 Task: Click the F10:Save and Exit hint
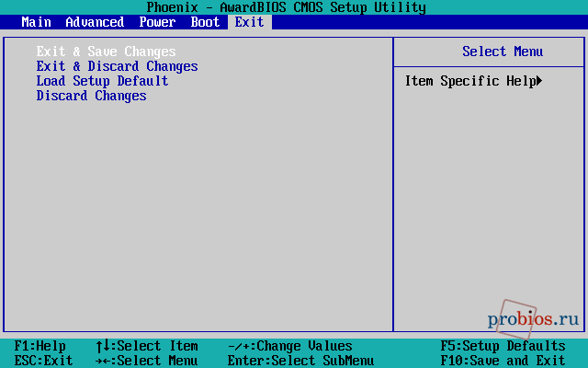coord(503,361)
